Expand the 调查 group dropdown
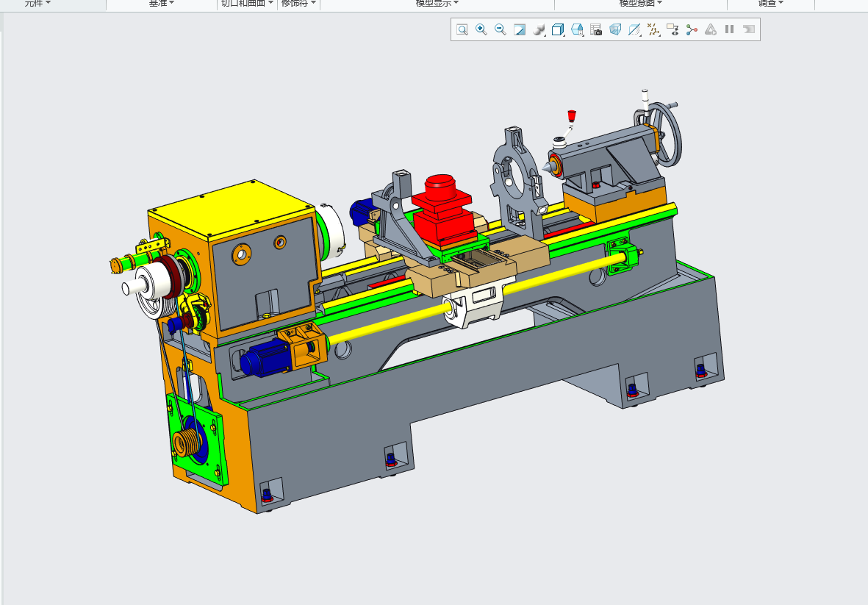The width and height of the screenshot is (868, 605). 771,4
